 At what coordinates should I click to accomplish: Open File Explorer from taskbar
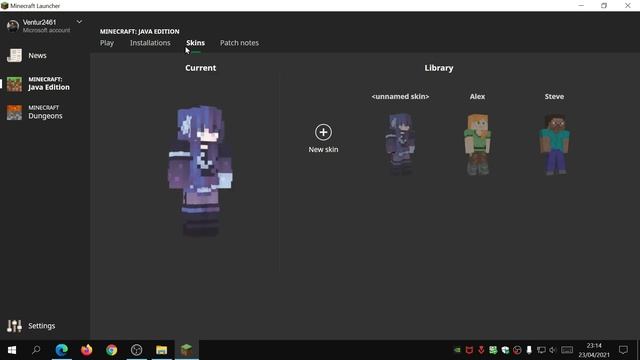click(162, 350)
